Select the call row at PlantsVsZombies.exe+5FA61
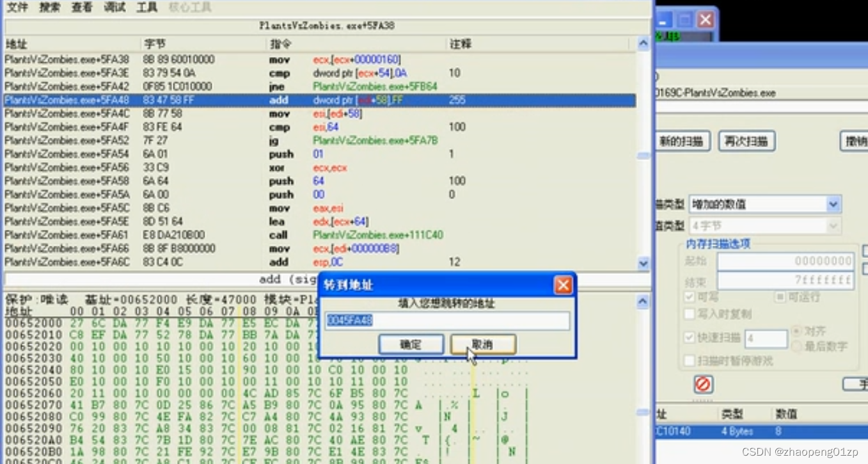Screen dimensions: 868x464 click(x=320, y=235)
